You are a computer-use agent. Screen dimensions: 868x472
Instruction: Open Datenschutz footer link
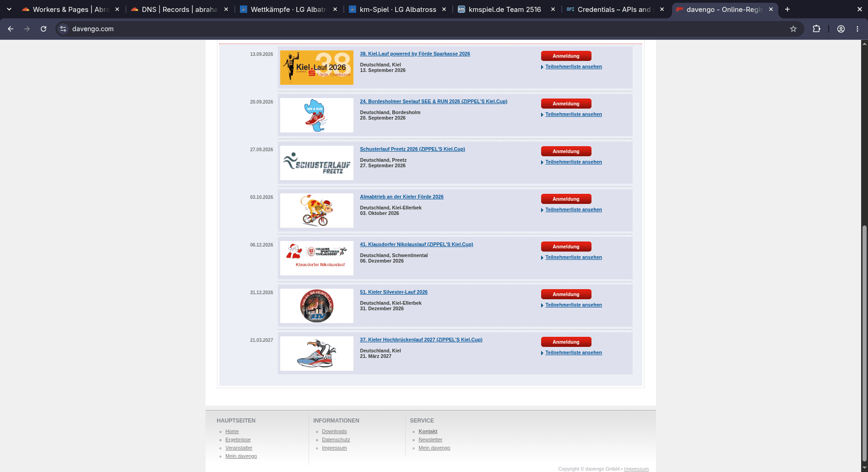(x=336, y=439)
